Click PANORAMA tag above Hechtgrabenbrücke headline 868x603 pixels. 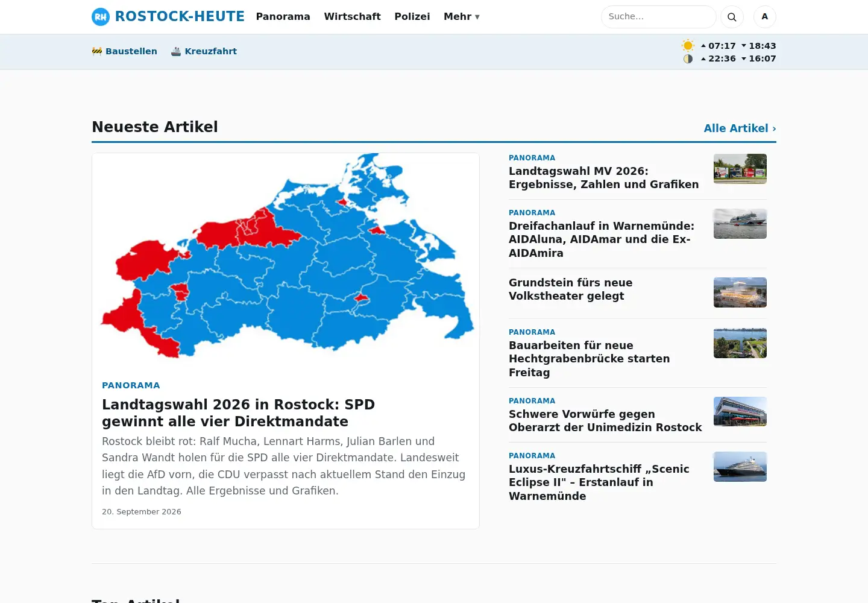coord(532,332)
